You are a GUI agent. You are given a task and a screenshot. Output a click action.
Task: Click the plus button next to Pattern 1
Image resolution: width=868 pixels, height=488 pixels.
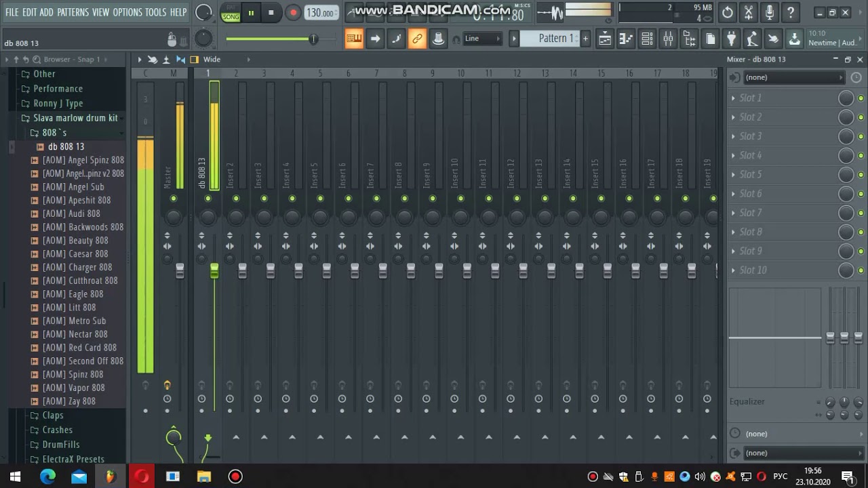[585, 39]
